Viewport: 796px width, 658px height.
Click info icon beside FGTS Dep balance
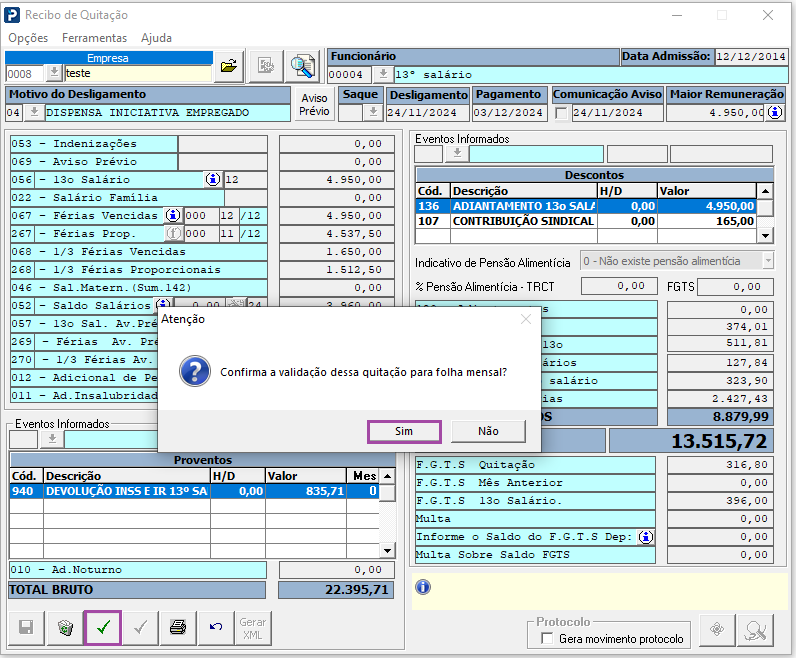646,537
